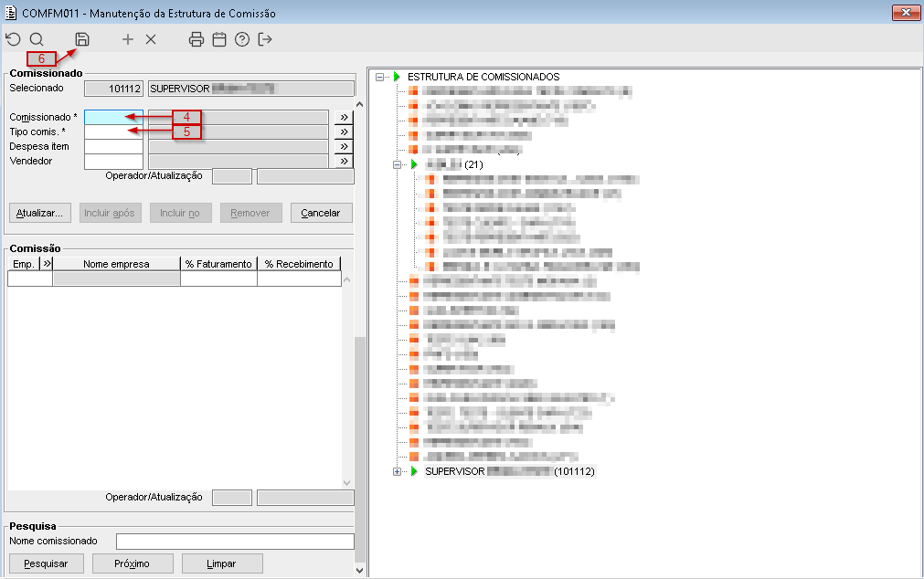The height and width of the screenshot is (579, 924).
Task: Focus the Comissionado code input field
Action: tap(113, 117)
